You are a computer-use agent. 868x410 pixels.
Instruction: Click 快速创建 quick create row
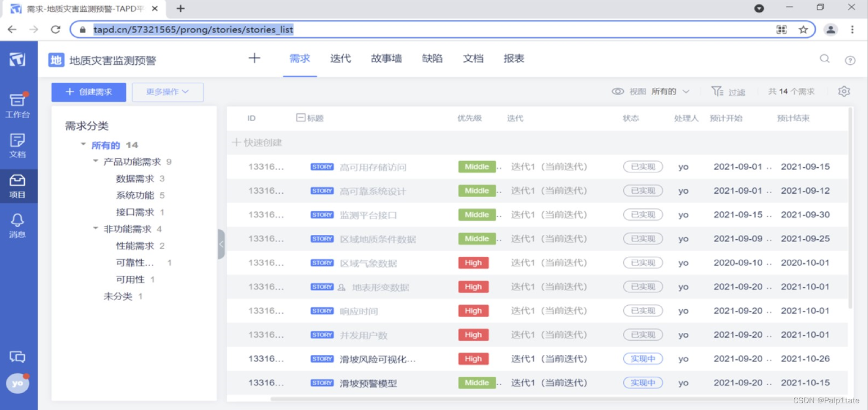[257, 142]
